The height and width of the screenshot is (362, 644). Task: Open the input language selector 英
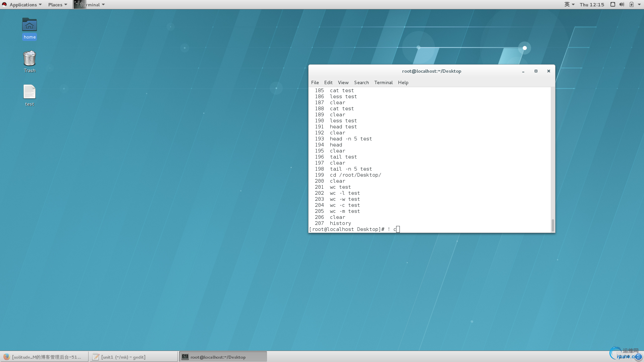[x=569, y=4]
